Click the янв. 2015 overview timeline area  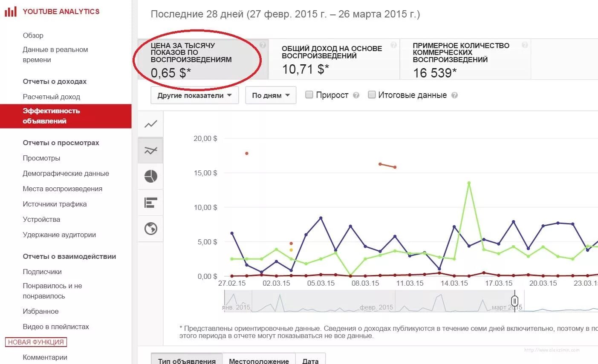click(236, 307)
